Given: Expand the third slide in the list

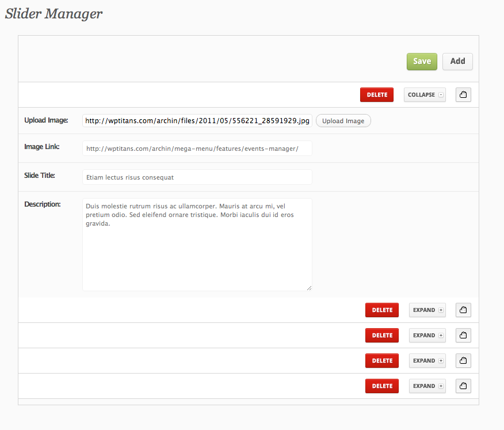Looking at the screenshot, I should tap(427, 336).
